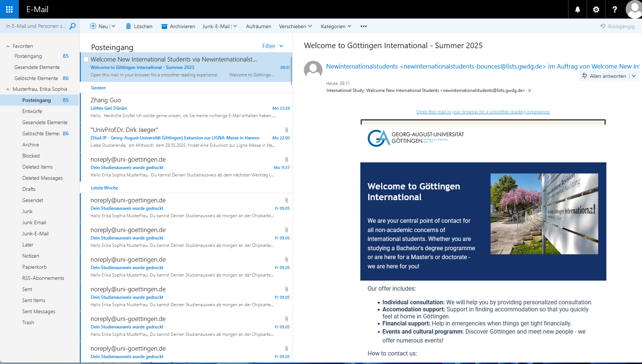This screenshot has height=364, width=642.
Task: Click the Göttingen International sign photo
Action: click(x=544, y=214)
